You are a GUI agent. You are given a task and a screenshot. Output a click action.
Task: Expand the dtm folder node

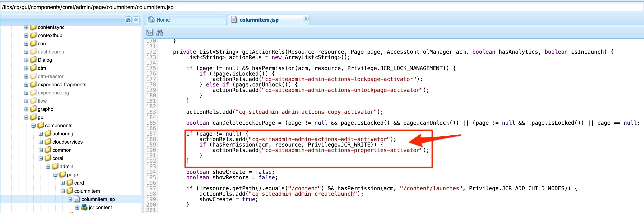(26, 68)
